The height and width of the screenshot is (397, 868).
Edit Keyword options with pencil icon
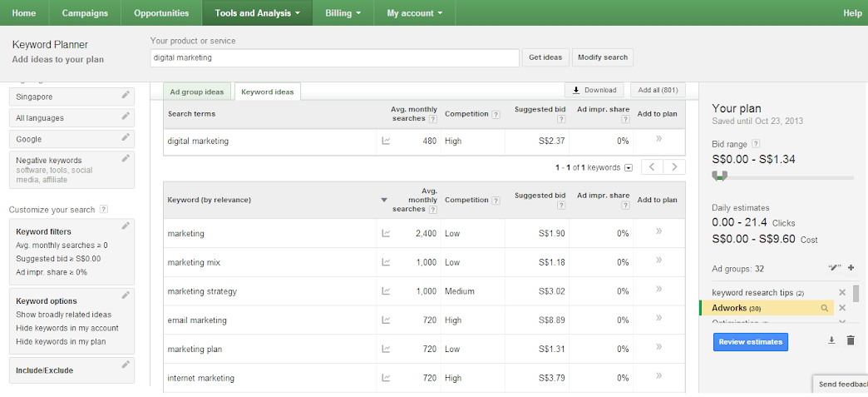126,295
